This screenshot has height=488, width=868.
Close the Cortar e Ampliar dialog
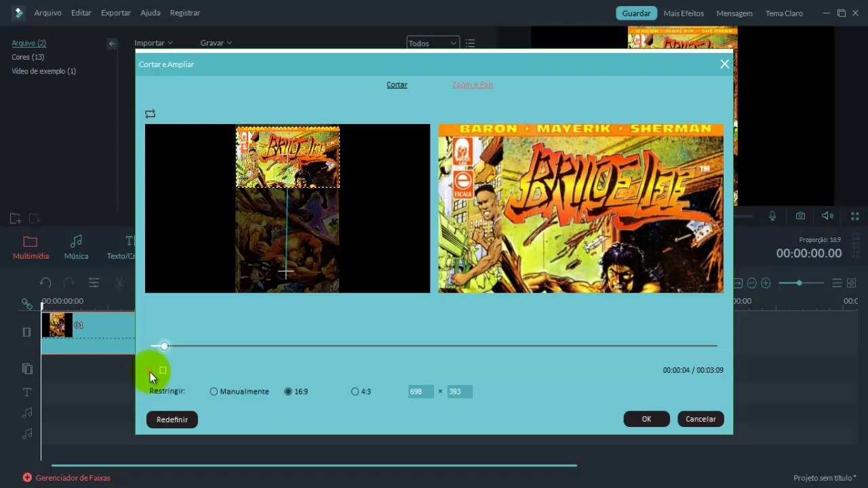coord(724,64)
